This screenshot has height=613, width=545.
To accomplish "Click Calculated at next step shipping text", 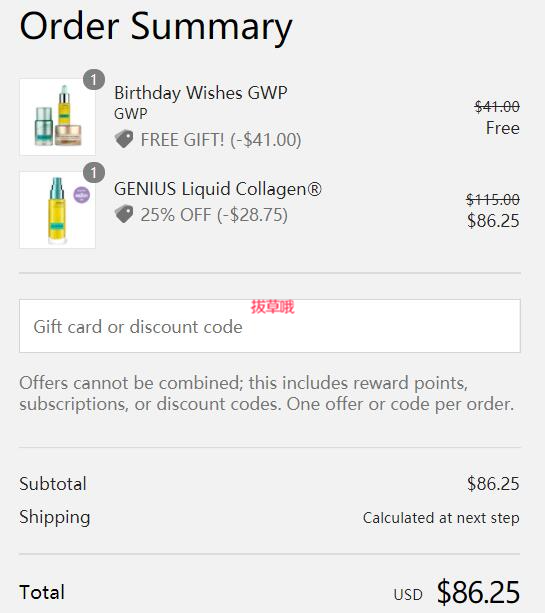I will coord(441,518).
